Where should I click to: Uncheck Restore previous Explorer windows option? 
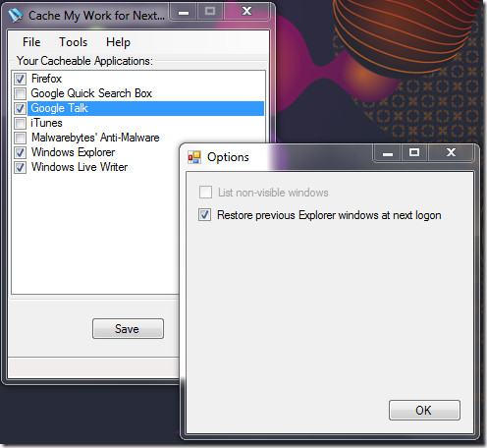[205, 215]
